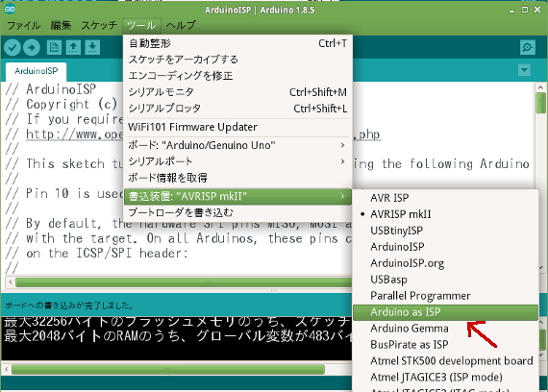Open a sketch with the up-arrow icon
The height and width of the screenshot is (392, 548).
click(x=73, y=47)
